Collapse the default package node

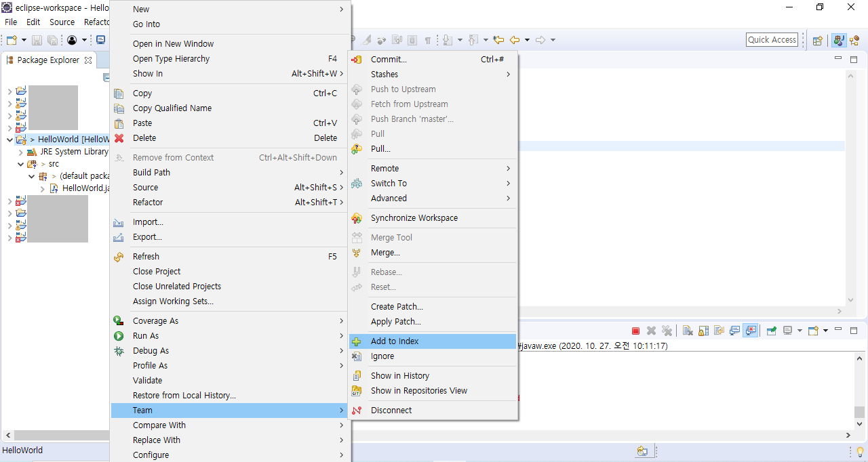pos(31,176)
